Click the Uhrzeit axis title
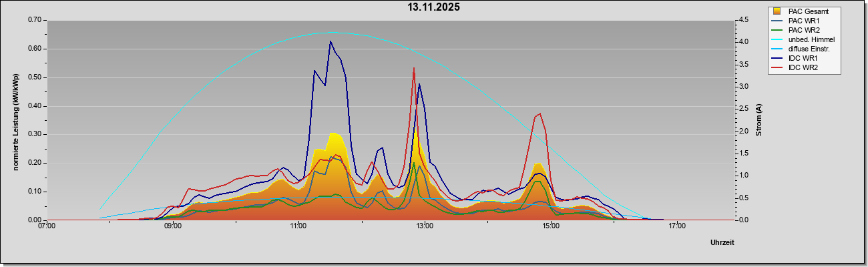868x267 pixels. point(722,243)
